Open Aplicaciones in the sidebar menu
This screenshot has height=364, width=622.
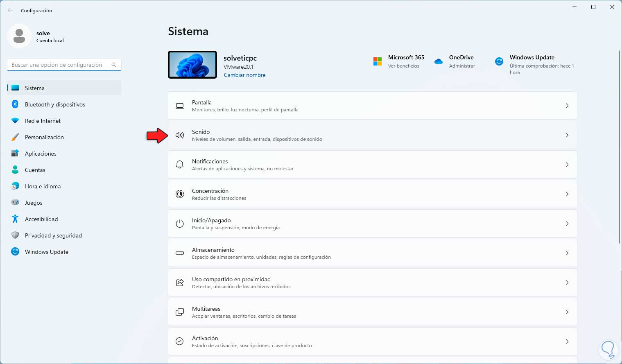click(x=41, y=154)
